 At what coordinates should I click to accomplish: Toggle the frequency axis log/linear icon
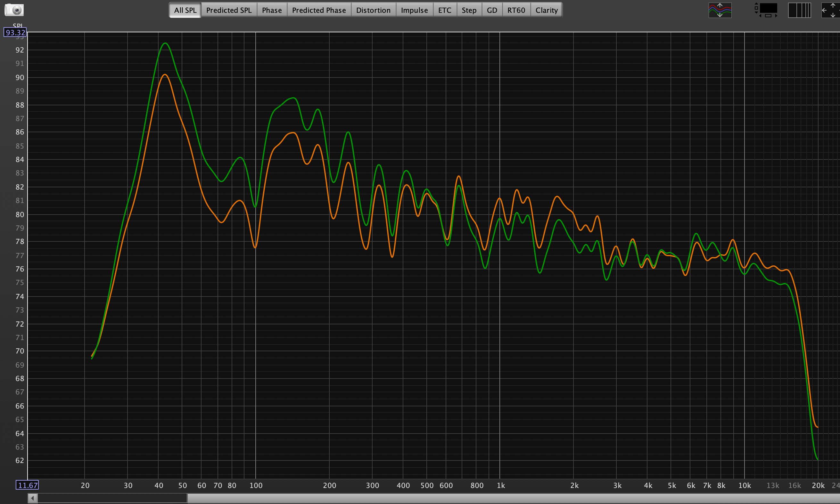tap(799, 10)
